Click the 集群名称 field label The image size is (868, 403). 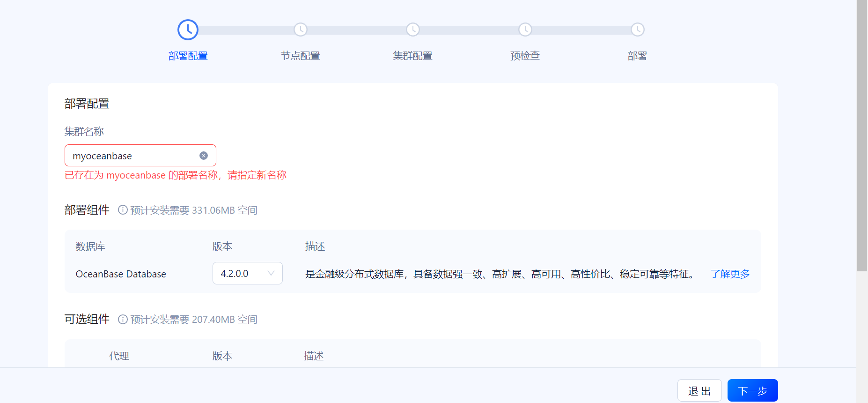pos(84,132)
